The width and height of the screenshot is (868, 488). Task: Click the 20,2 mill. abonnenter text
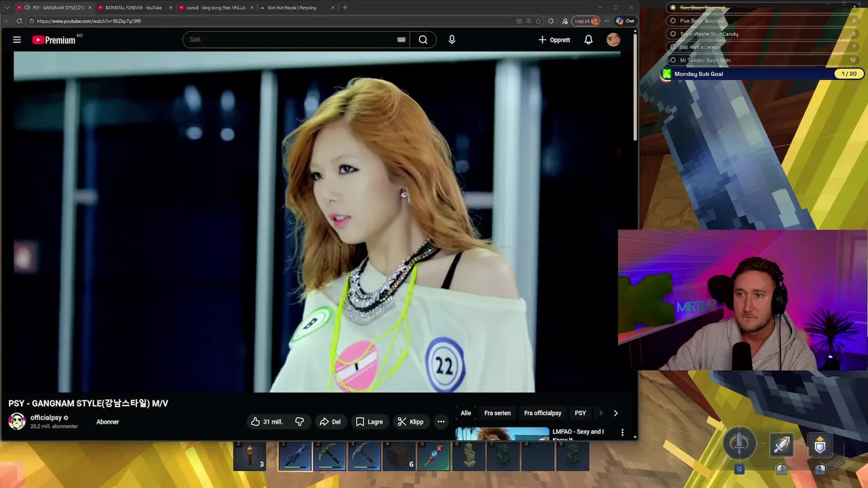point(54,427)
